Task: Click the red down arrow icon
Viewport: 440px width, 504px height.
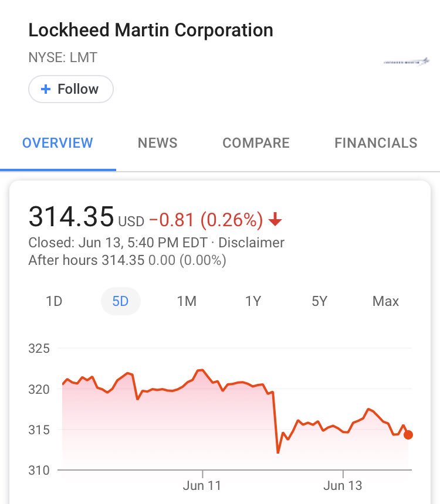Action: click(275, 219)
